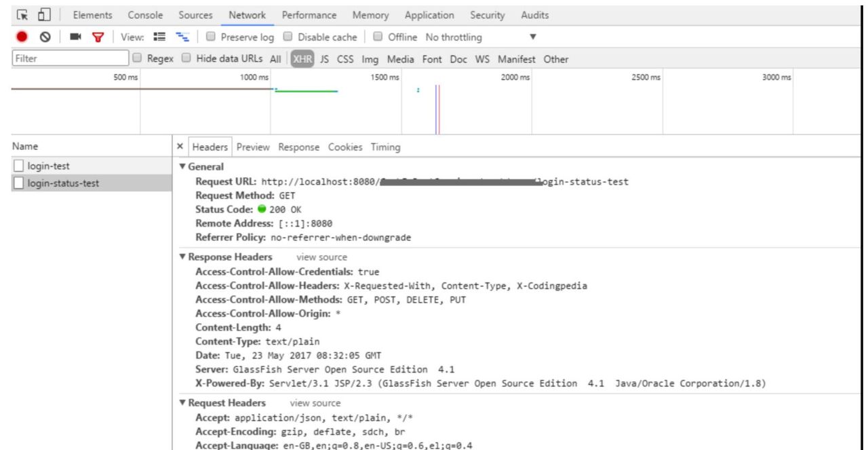Select the Headers detail tab
The height and width of the screenshot is (450, 868).
[210, 147]
